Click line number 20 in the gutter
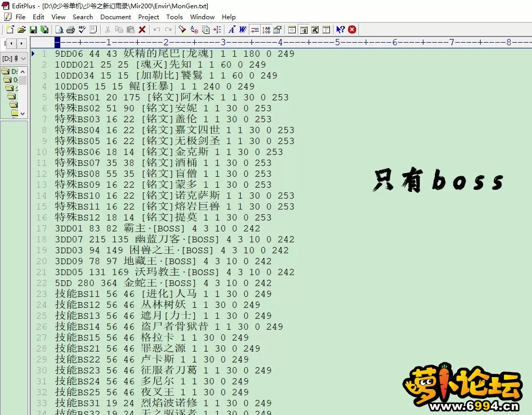The width and height of the screenshot is (532, 415). [x=42, y=261]
